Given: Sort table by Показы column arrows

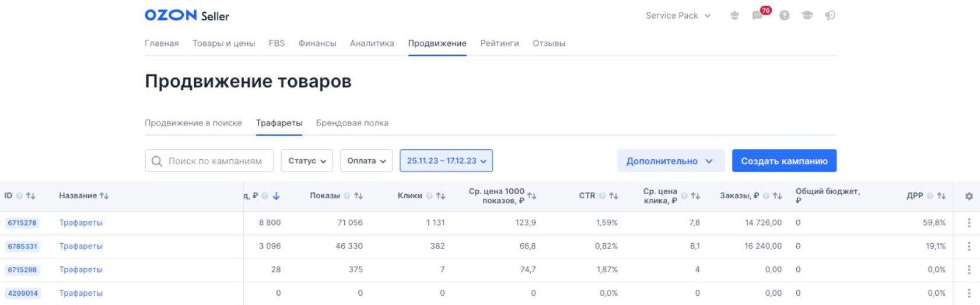Looking at the screenshot, I should [x=358, y=196].
